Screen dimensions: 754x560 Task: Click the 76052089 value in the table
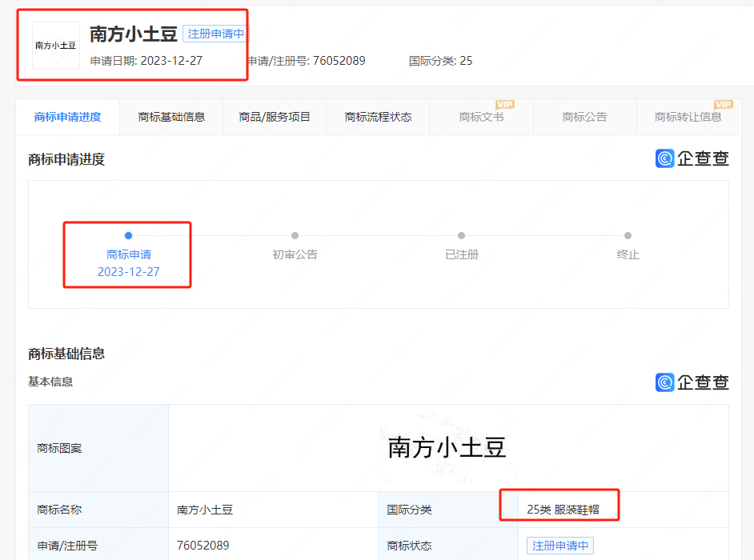point(203,546)
